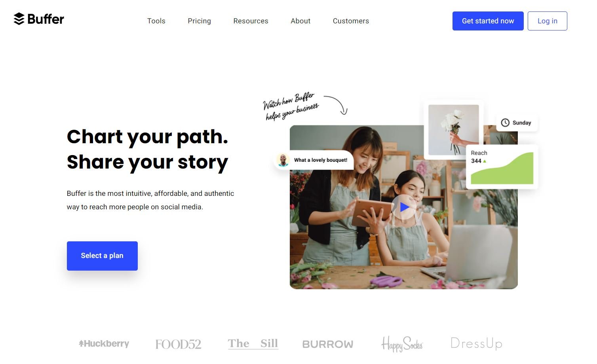Click the clock icon beside Sunday
597x364 pixels.
click(x=505, y=123)
